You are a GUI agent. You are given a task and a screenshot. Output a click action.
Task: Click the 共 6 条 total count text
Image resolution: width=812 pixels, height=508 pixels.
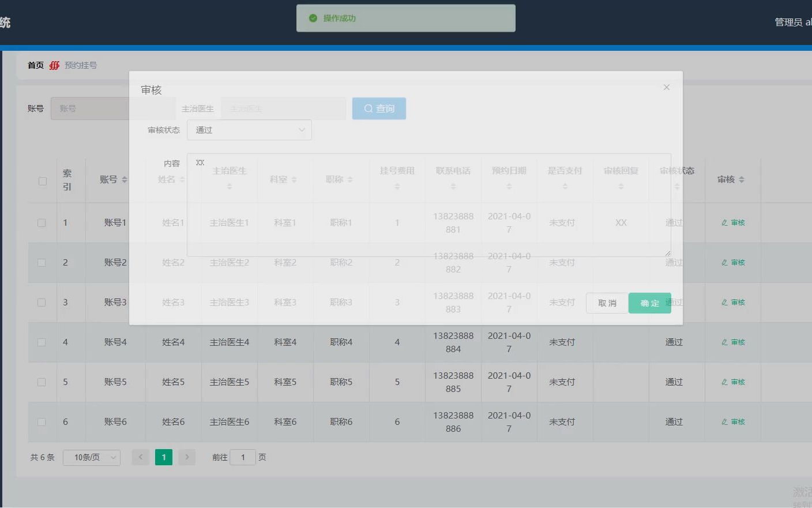click(x=43, y=457)
